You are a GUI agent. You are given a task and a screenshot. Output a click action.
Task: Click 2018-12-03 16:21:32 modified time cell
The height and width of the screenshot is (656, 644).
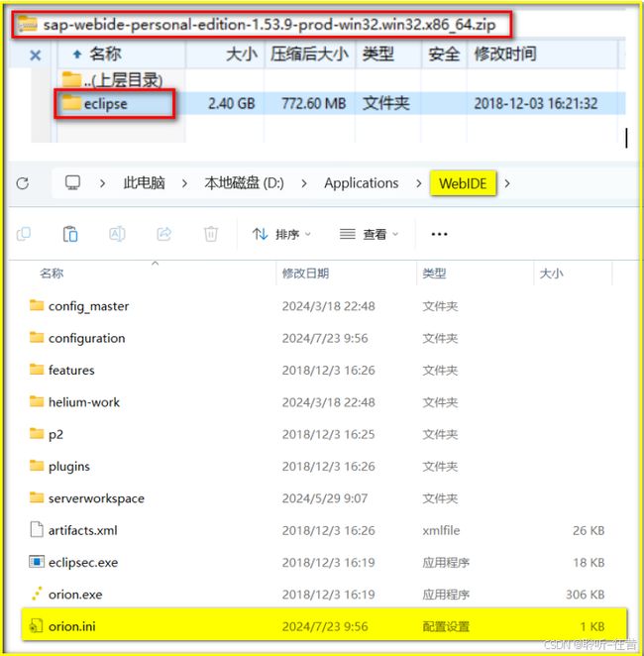[x=535, y=103]
